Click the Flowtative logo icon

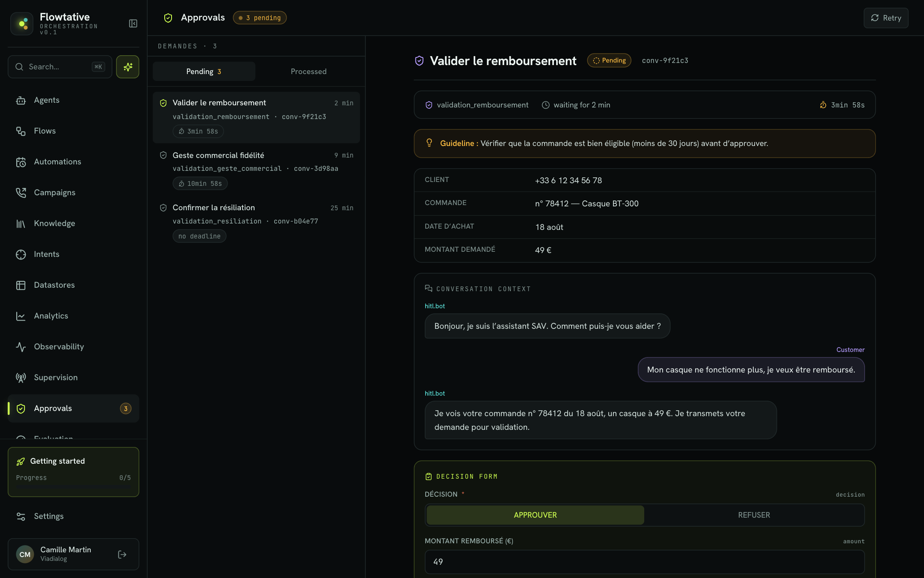pos(22,24)
